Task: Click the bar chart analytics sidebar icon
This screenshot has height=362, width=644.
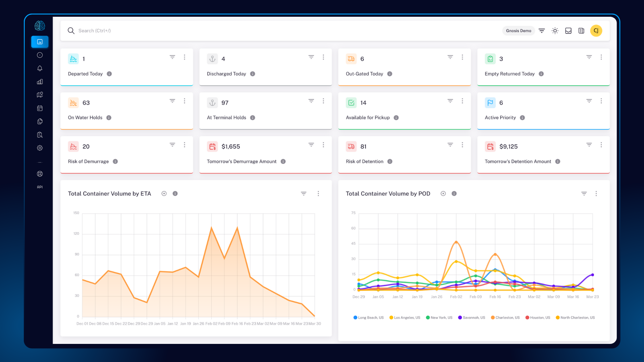Action: tap(40, 82)
